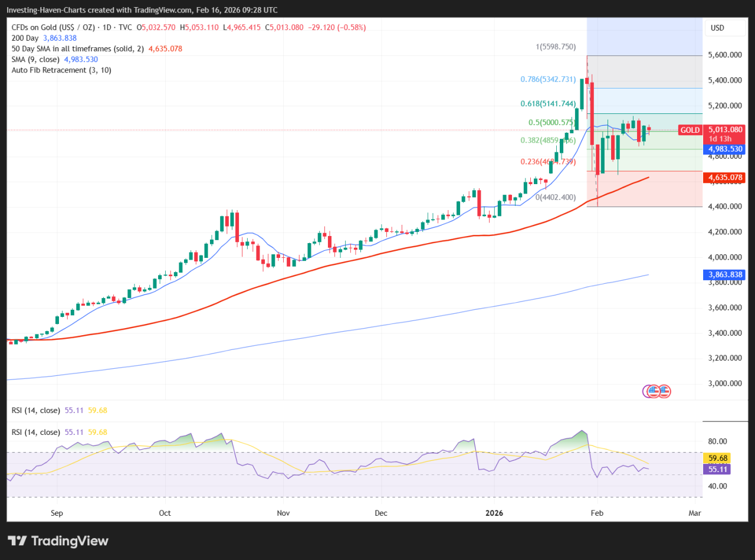This screenshot has width=755, height=560.
Task: Click the 2026 label on the time axis
Action: [x=494, y=513]
